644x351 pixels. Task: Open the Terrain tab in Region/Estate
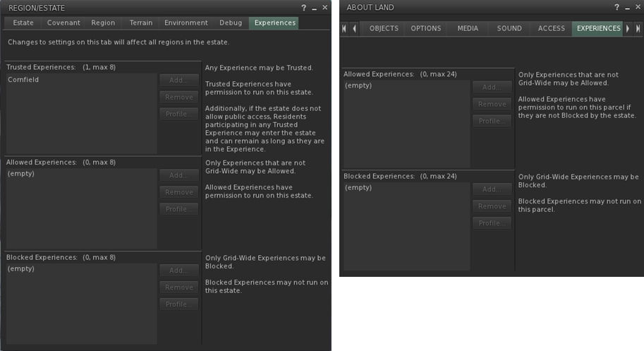coord(140,23)
